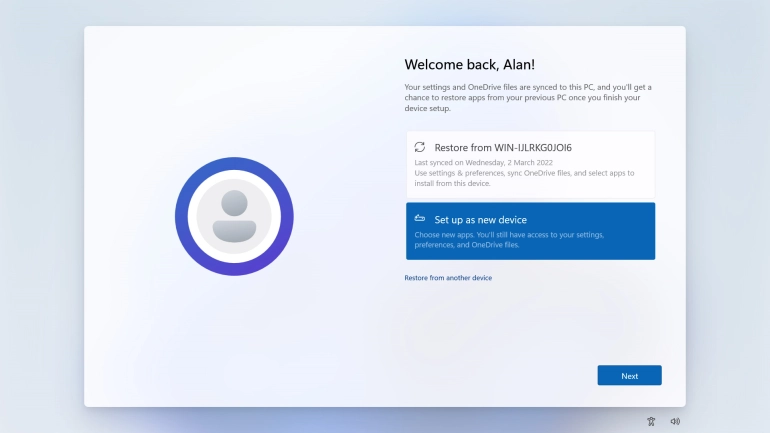Click the Welcome back, Alan! heading
The width and height of the screenshot is (770, 433).
coord(469,64)
